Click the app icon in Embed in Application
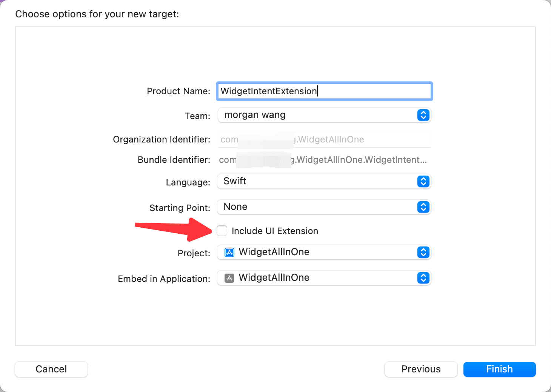 (x=229, y=278)
